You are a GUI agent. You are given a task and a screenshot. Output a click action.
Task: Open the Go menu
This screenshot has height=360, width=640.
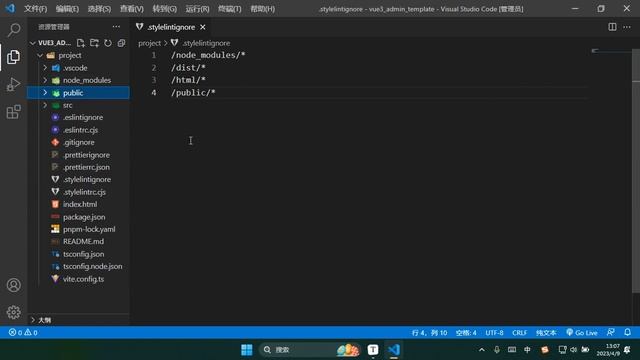[164, 9]
